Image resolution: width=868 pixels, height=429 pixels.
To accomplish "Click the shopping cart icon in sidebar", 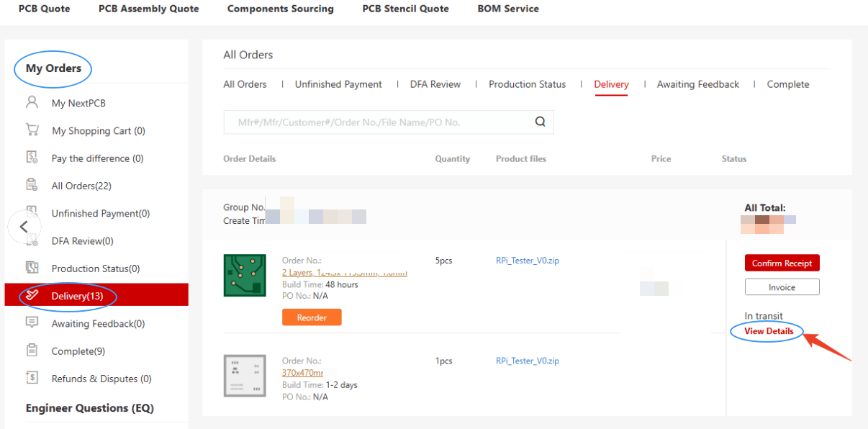I will (32, 130).
